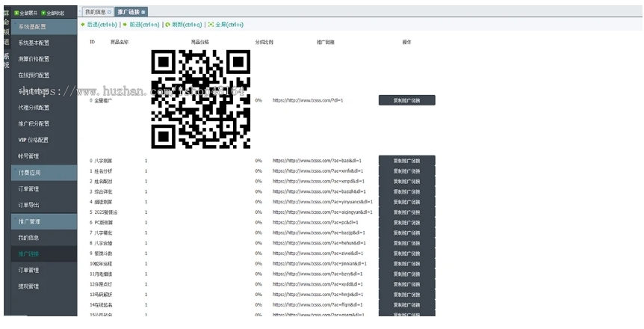Screen dimensions: 644x329
Task: Copy the promotion link for 姻缘测算
Action: (x=406, y=202)
